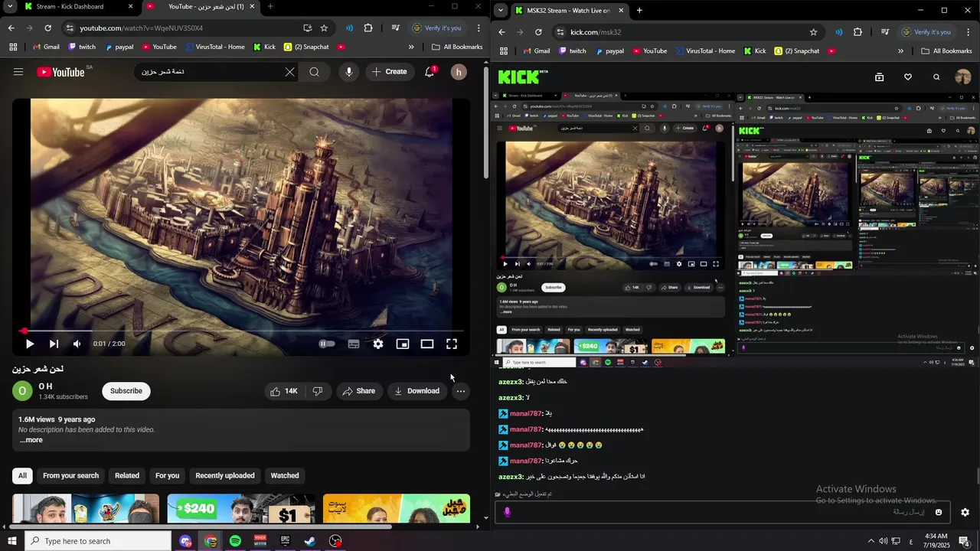Like the video showing 14K
Image resolution: width=980 pixels, height=551 pixels.
tap(284, 391)
